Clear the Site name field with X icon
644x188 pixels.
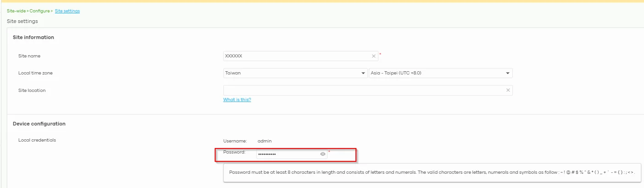click(373, 56)
